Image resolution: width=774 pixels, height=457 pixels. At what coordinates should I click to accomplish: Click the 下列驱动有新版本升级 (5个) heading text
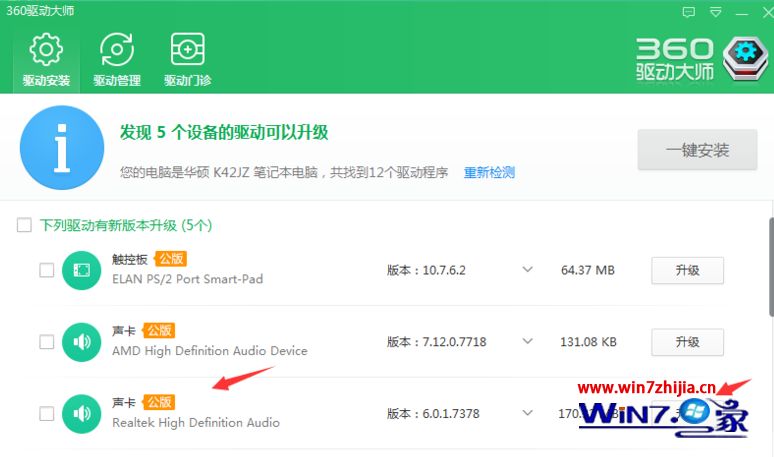(x=126, y=226)
